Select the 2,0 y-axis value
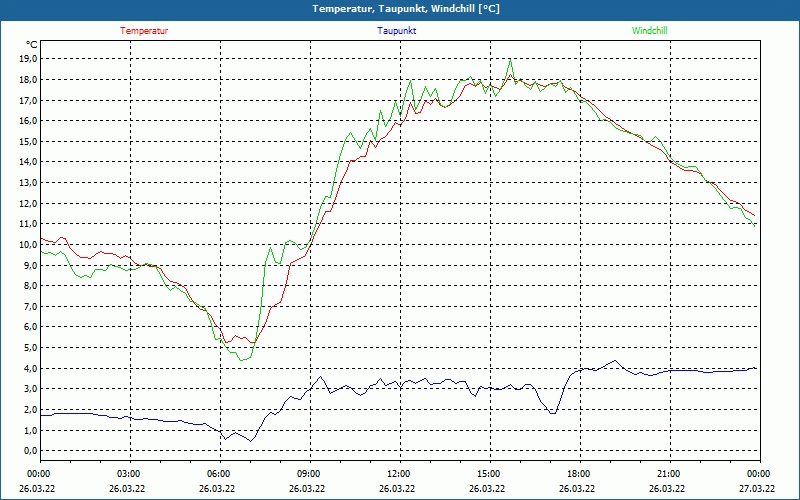Image resolution: width=800 pixels, height=500 pixels. (x=30, y=409)
